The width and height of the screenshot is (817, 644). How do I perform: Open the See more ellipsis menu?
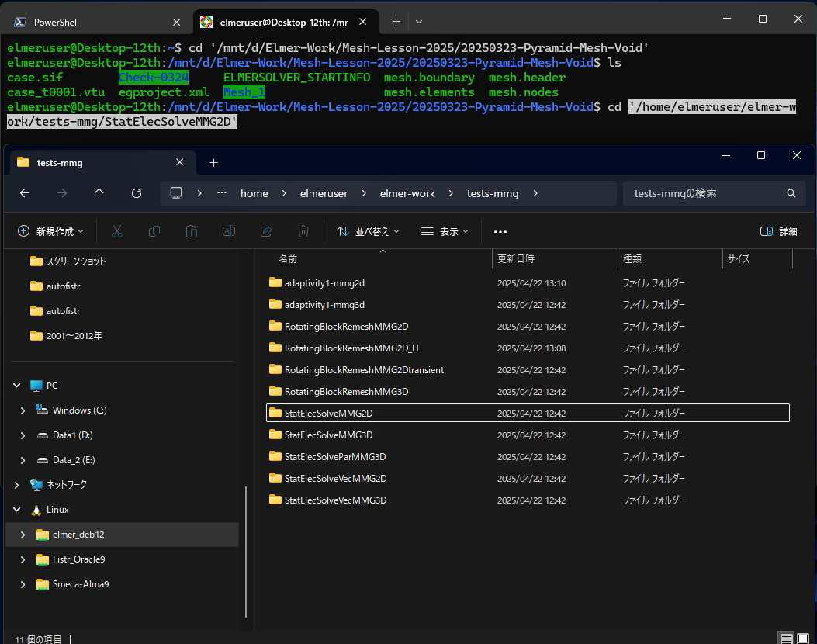pyautogui.click(x=500, y=231)
